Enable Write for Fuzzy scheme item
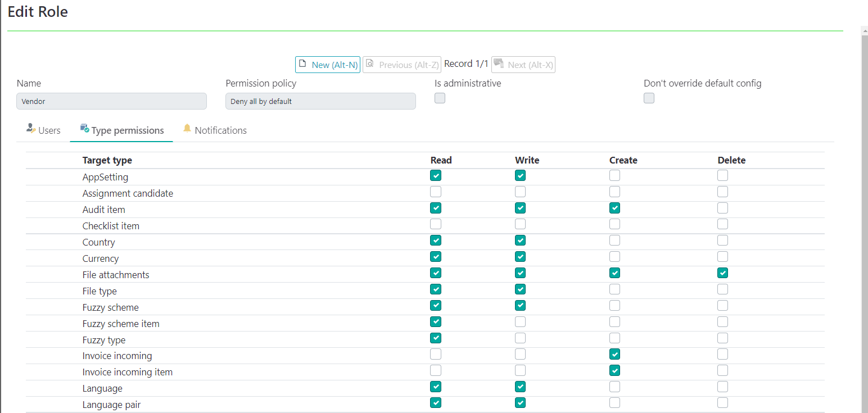This screenshot has width=868, height=413. pyautogui.click(x=521, y=322)
